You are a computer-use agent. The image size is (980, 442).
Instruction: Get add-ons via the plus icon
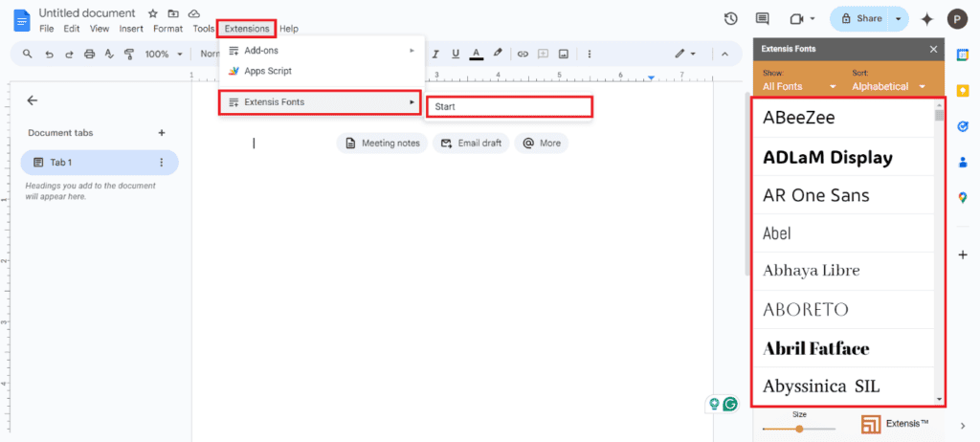963,254
